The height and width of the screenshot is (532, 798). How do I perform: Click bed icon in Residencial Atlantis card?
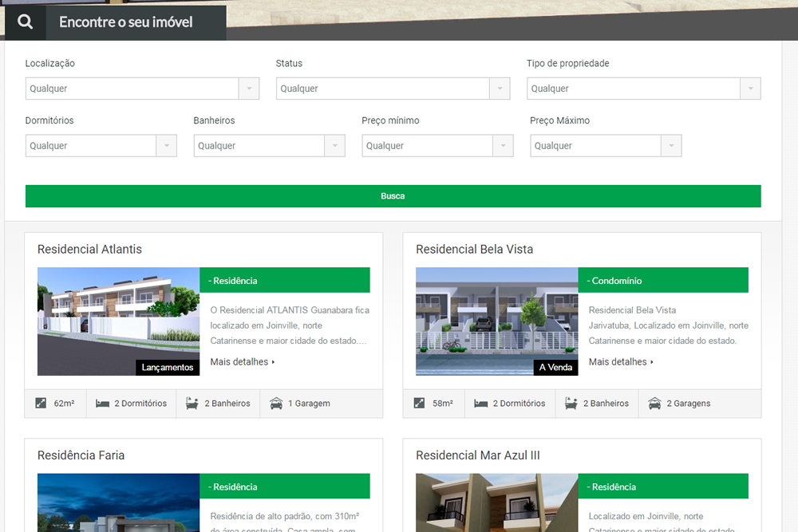102,404
